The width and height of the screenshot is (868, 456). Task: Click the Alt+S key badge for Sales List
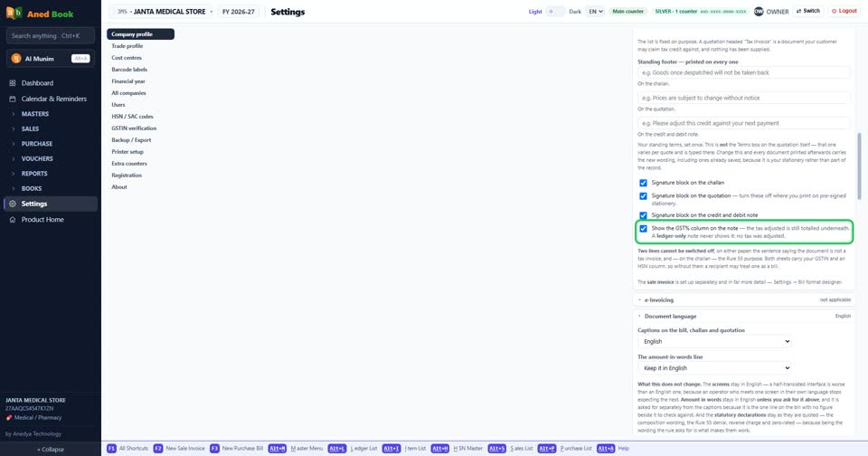[x=496, y=448]
